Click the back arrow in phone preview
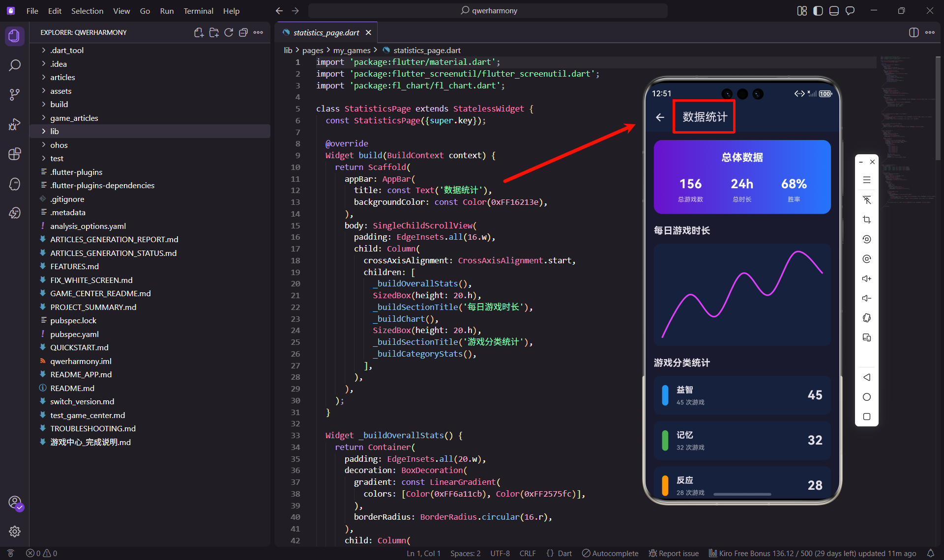Image resolution: width=944 pixels, height=560 pixels. (x=660, y=117)
